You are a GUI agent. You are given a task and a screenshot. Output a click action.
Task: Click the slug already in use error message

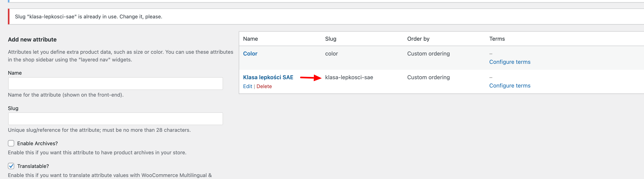coord(89,17)
